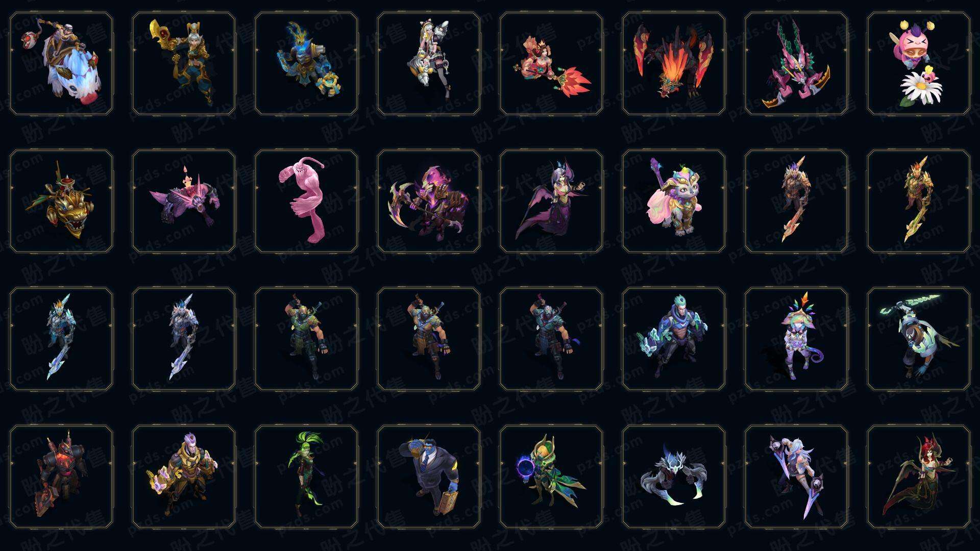Choose the pink Zac blob skin
Screen dimensions: 980x551
306,201
